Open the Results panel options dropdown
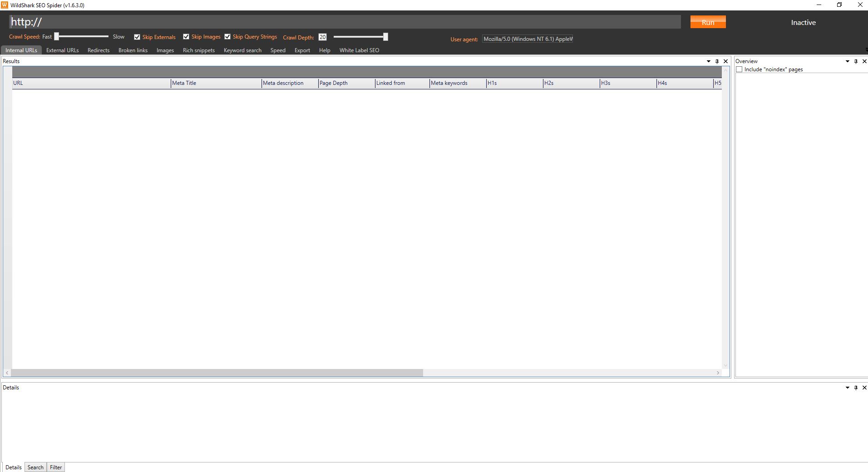This screenshot has width=868, height=472. (x=708, y=61)
